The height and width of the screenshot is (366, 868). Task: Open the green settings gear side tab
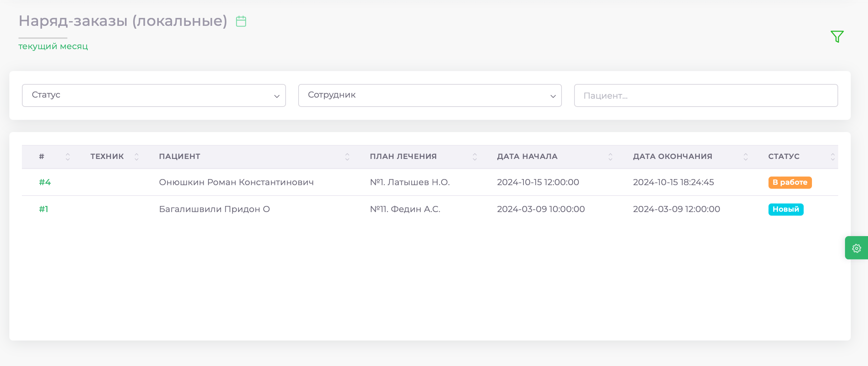pos(857,248)
